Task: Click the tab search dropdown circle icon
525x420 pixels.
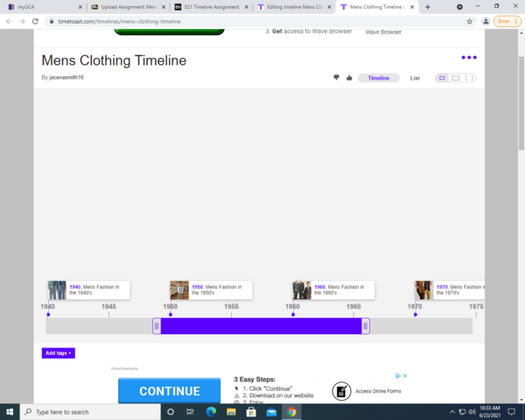Action: pos(459,7)
